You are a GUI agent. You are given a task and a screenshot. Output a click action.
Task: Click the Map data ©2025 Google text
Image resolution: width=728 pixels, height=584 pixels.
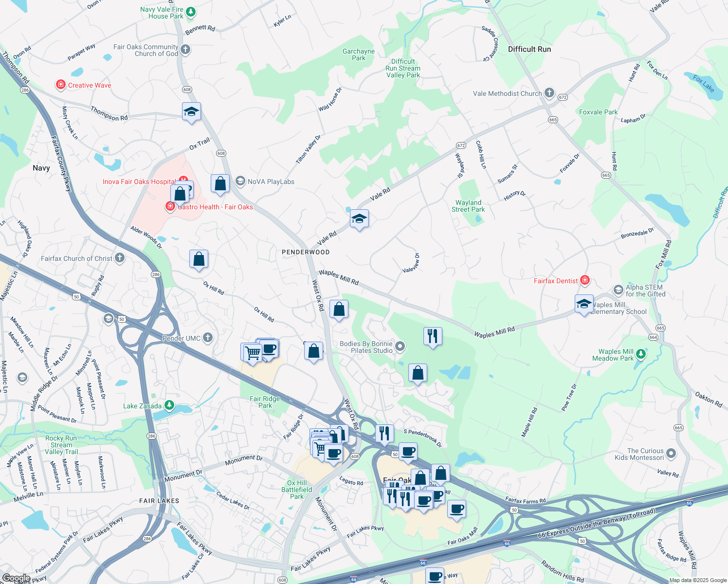tap(698, 580)
